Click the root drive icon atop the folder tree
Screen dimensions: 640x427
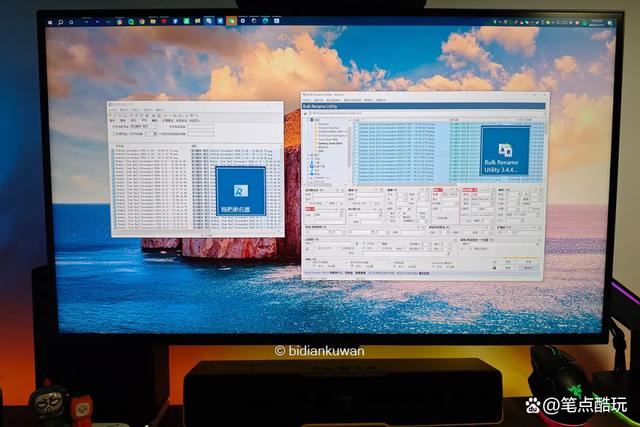point(313,118)
